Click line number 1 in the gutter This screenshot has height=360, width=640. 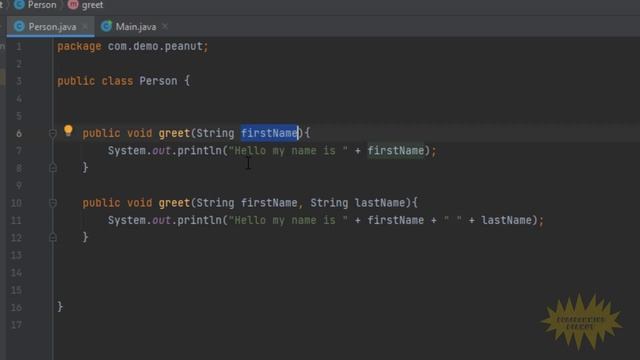point(19,47)
